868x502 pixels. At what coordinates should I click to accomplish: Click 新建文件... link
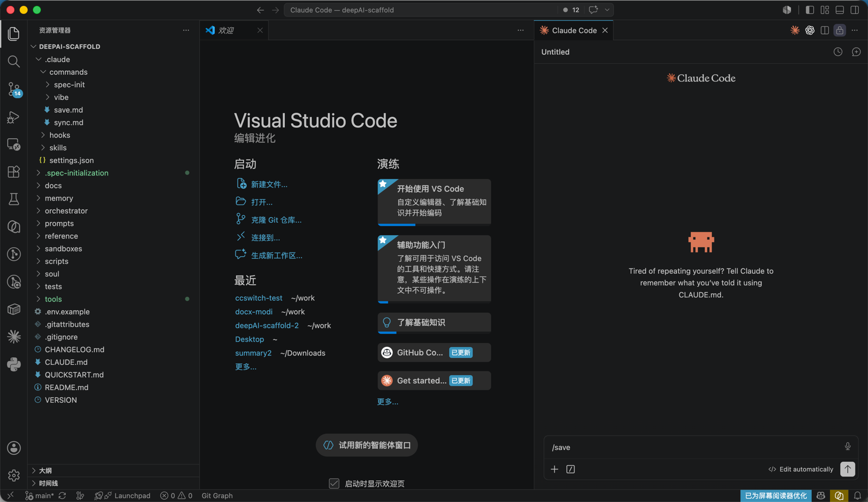269,184
